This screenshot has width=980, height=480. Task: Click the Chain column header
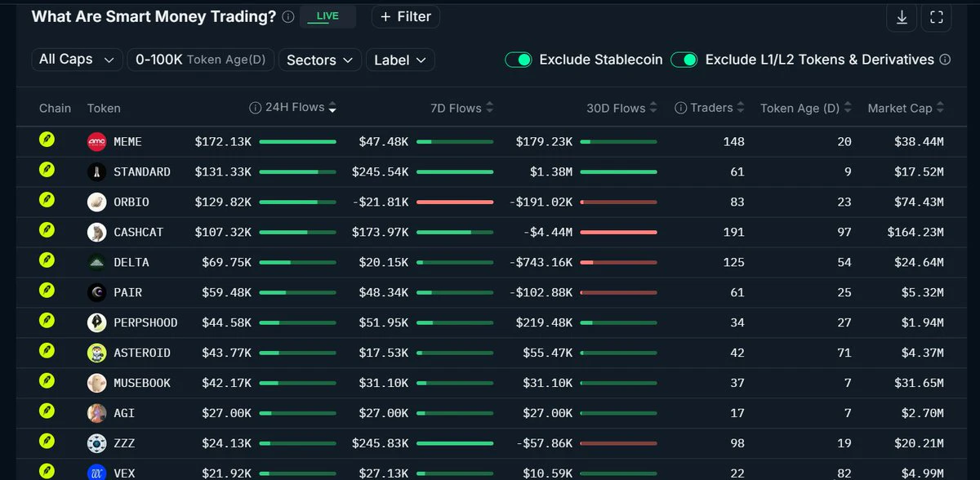pyautogui.click(x=55, y=109)
